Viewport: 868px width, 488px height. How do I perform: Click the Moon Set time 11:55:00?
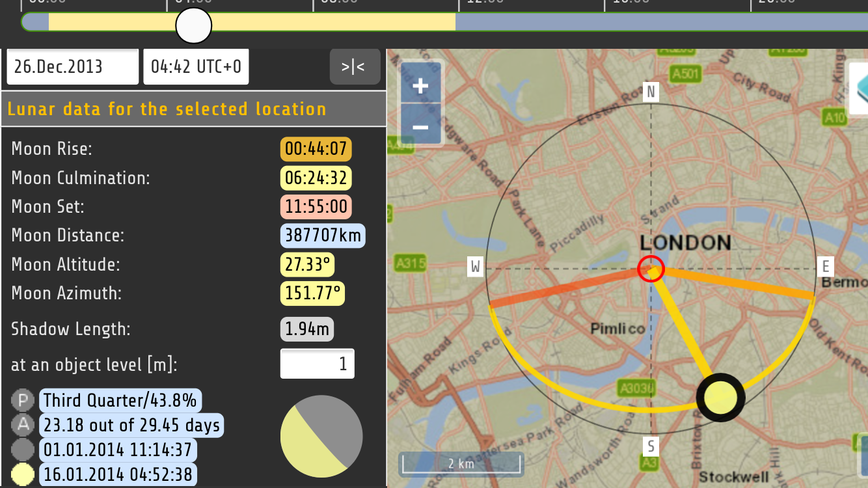[x=316, y=207]
